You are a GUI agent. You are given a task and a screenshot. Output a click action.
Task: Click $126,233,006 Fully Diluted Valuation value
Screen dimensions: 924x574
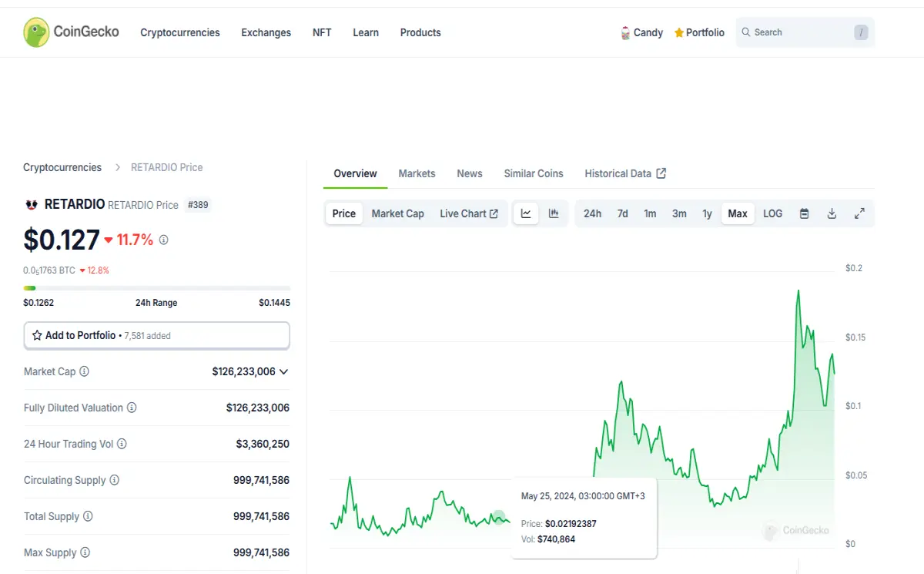click(258, 408)
